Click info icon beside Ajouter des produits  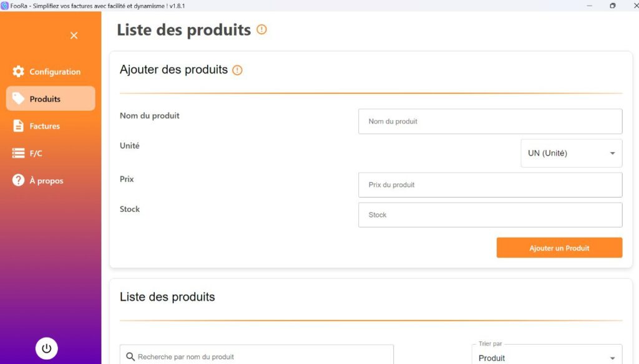point(237,70)
